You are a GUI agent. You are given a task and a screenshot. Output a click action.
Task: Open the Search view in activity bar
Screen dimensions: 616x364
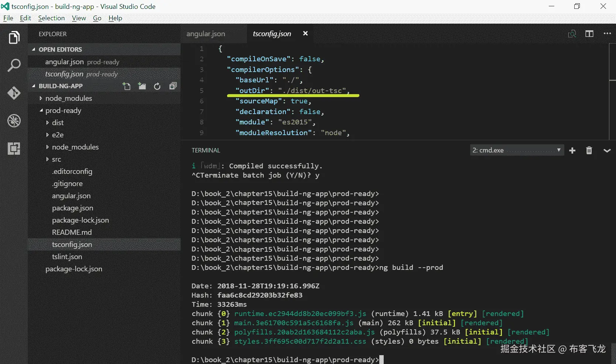[14, 65]
